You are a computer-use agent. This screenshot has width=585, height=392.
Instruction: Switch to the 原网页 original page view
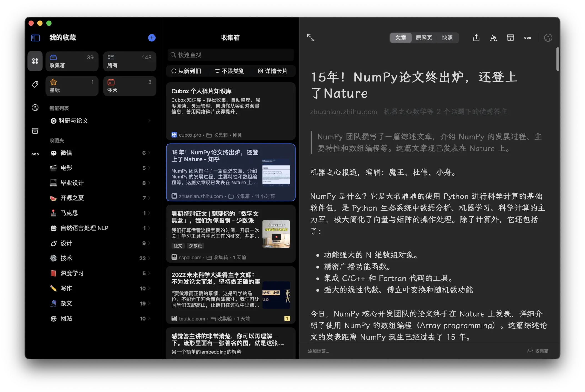[424, 38]
